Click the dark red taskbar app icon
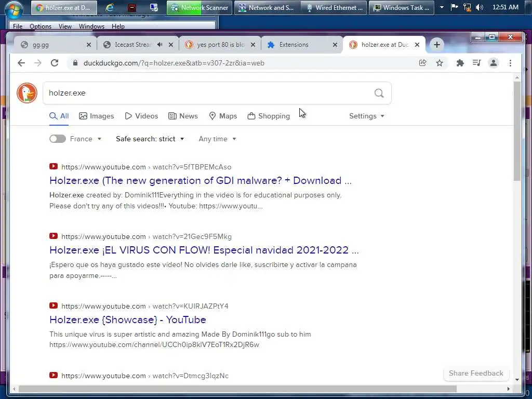The height and width of the screenshot is (399, 532). tap(131, 7)
